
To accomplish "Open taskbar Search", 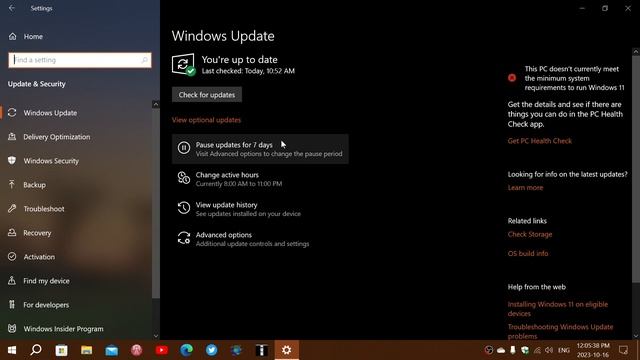I will point(36,350).
